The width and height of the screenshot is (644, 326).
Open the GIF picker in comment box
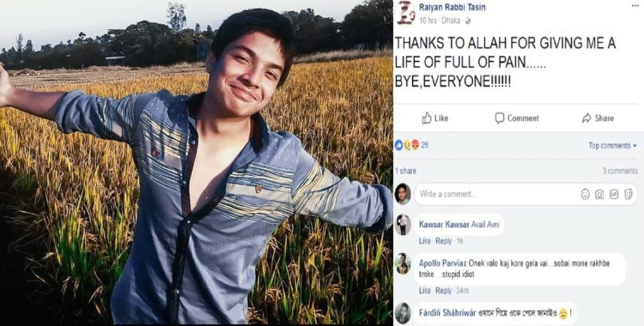point(614,194)
